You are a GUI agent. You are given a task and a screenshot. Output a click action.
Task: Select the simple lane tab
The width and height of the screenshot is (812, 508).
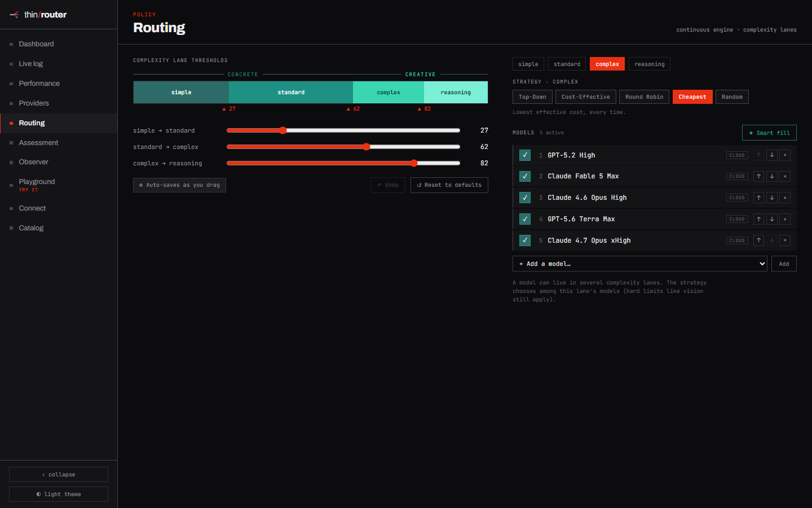pos(528,64)
